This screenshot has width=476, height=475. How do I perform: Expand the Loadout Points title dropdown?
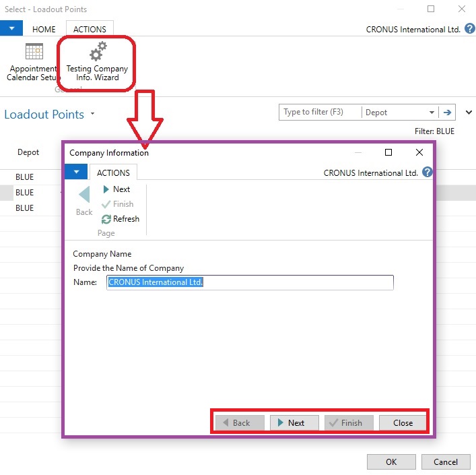click(92, 115)
